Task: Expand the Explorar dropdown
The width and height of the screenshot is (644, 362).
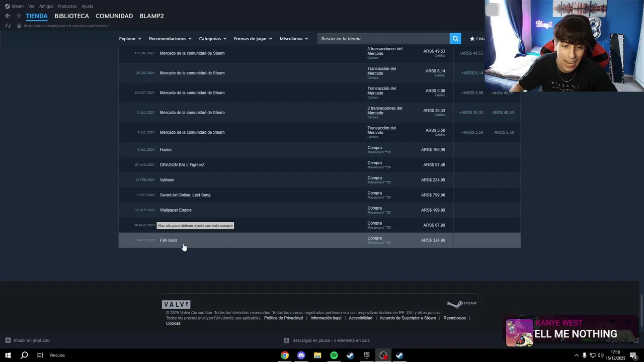Action: [x=130, y=39]
